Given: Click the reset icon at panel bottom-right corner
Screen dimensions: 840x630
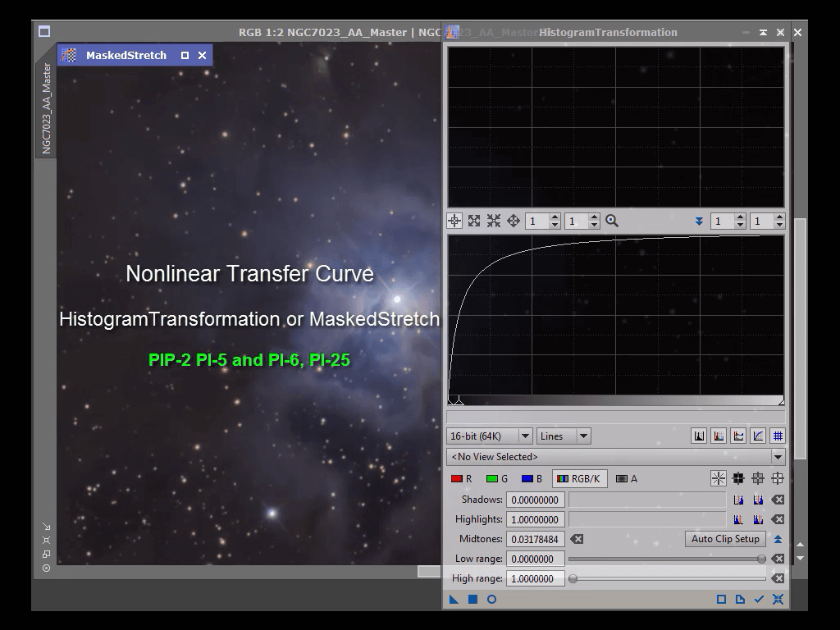Looking at the screenshot, I should [x=778, y=600].
